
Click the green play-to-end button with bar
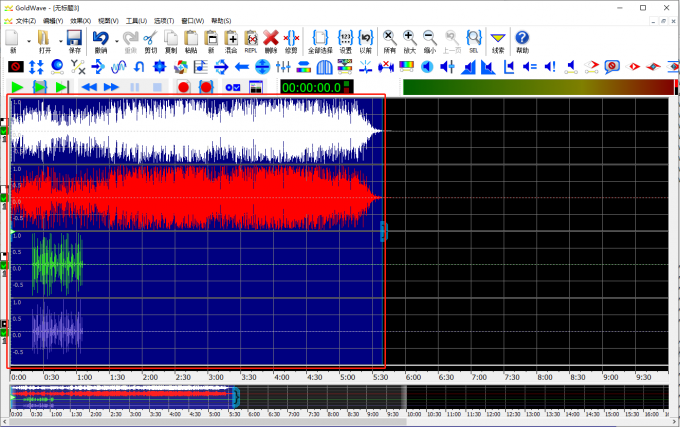coord(62,87)
